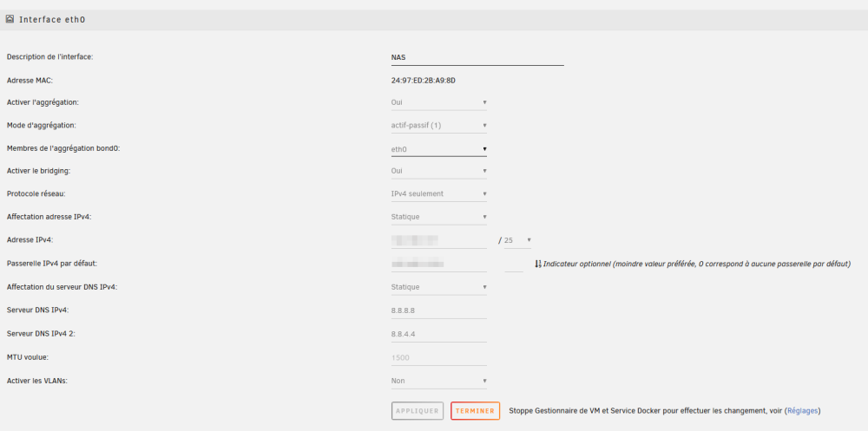Image resolution: width=868 pixels, height=431 pixels.
Task: Click the Adresse MAC label
Action: [x=30, y=81]
